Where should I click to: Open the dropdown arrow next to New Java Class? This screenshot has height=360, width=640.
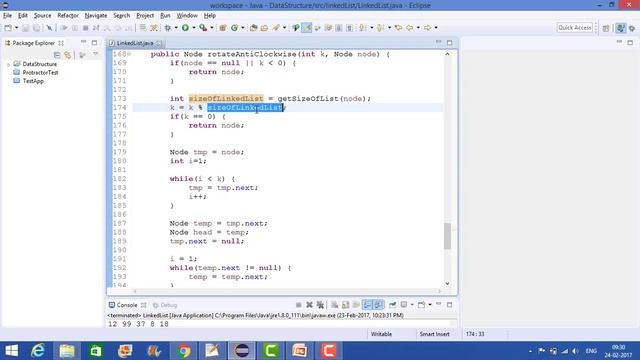pos(242,28)
